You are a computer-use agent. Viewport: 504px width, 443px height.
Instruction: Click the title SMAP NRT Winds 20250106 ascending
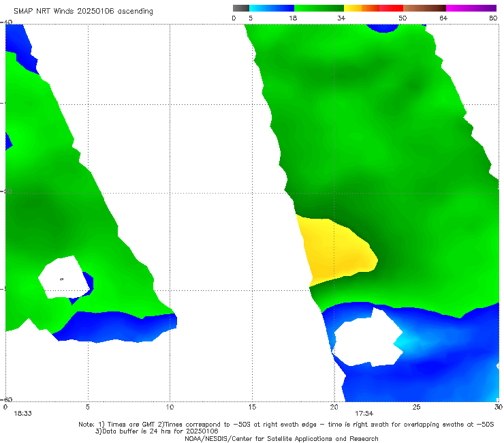pos(83,12)
